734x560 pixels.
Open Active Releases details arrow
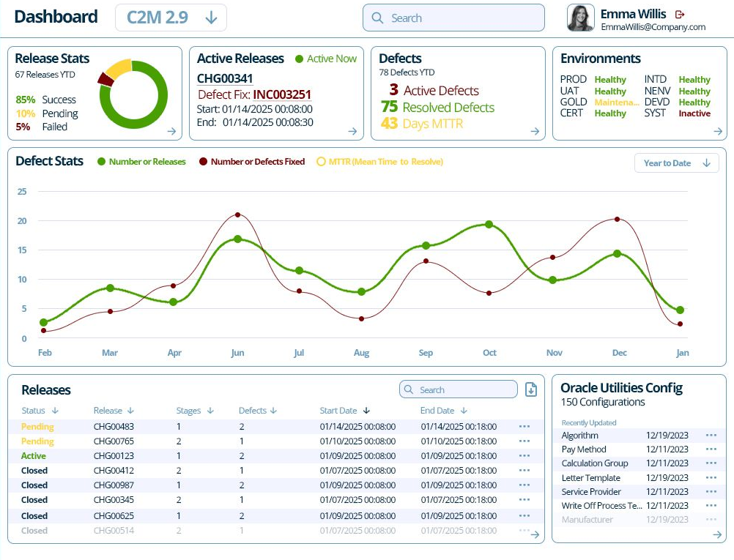click(353, 131)
